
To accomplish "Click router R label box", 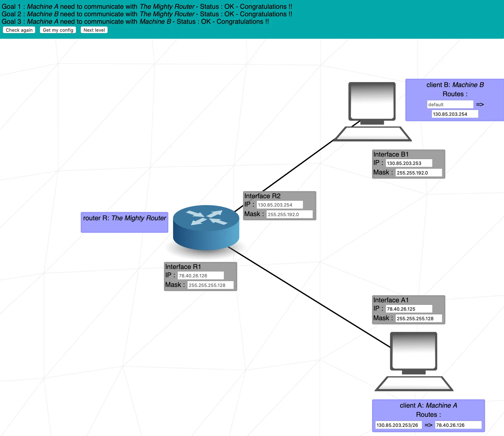I will [x=125, y=222].
